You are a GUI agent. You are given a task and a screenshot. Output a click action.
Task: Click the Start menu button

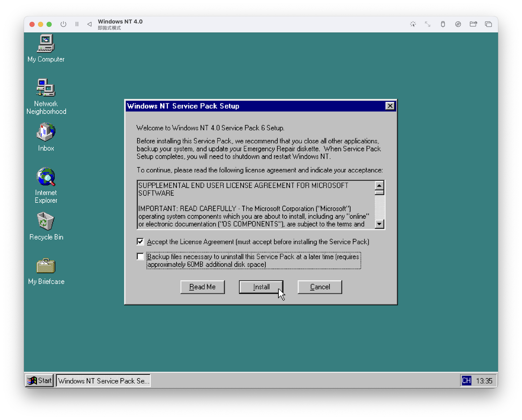[x=39, y=380]
